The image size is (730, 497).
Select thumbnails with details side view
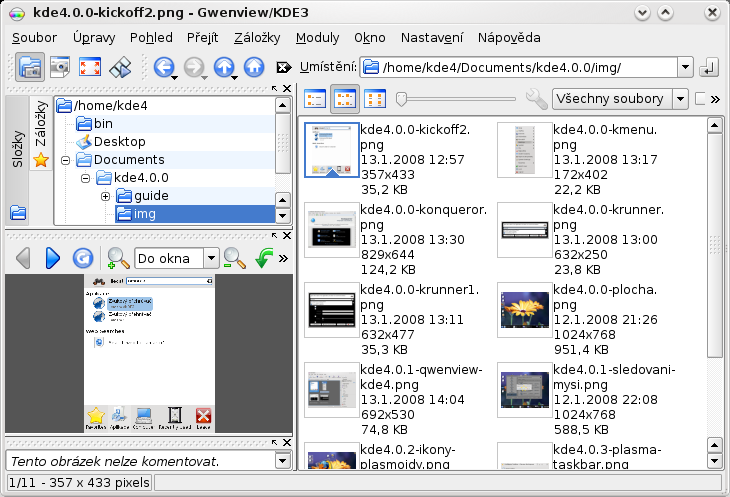pyautogui.click(x=345, y=99)
